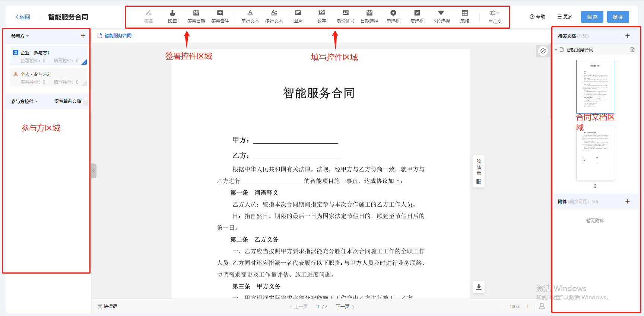
Task: Click the 返回 back link
Action: click(23, 17)
